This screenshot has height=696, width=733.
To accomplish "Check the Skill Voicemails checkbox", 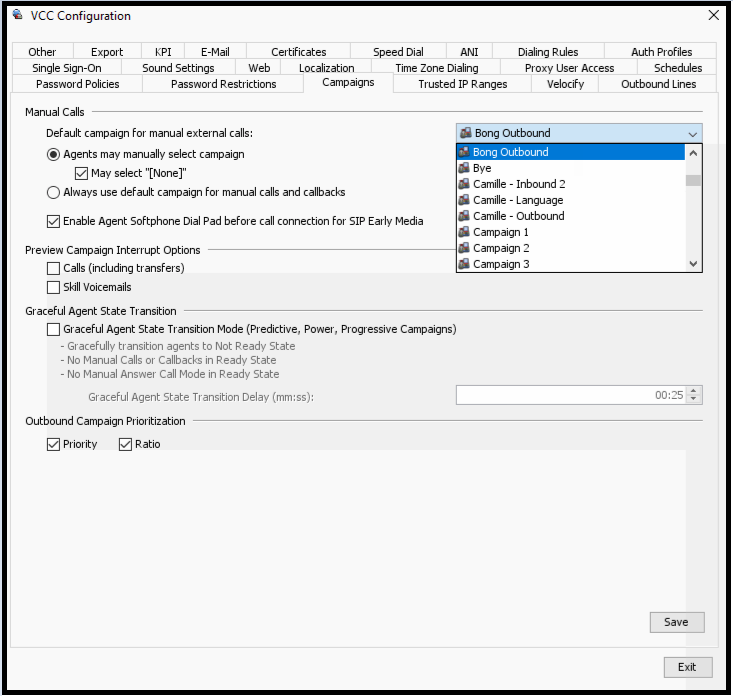I will click(53, 287).
